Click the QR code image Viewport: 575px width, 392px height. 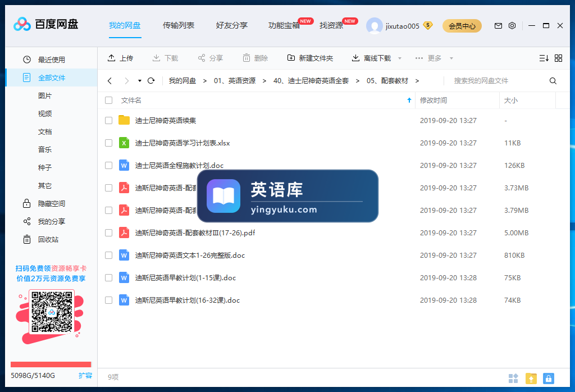(52, 312)
